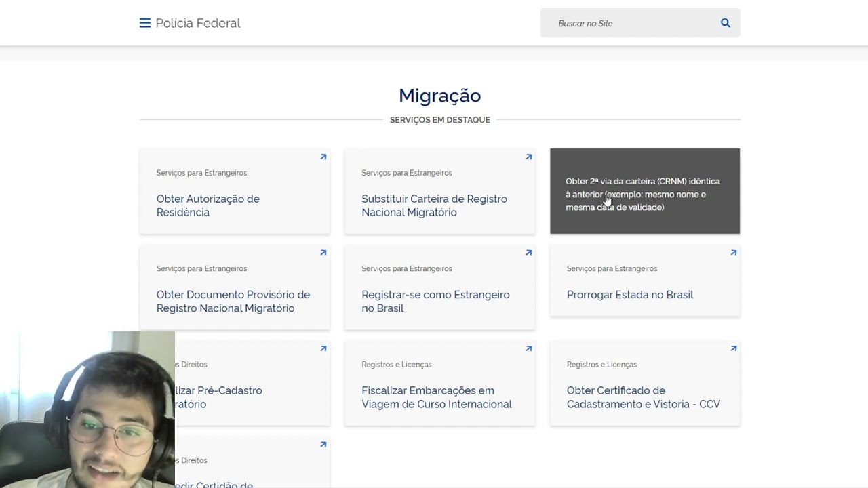Open Obter Autorização de Residência
This screenshot has width=868, height=488.
(208, 205)
